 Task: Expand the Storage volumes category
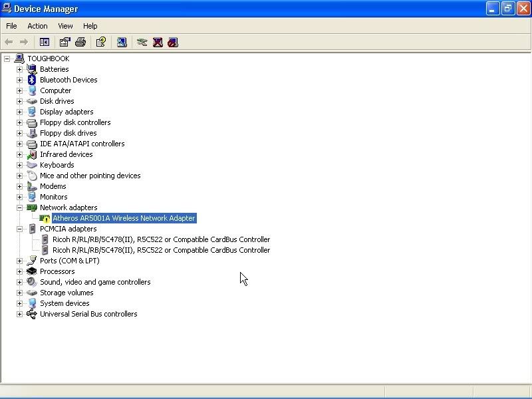point(19,293)
